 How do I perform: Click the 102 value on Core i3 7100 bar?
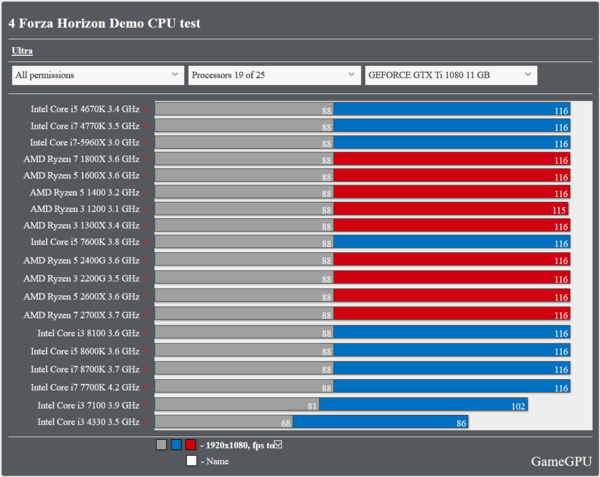pos(518,406)
